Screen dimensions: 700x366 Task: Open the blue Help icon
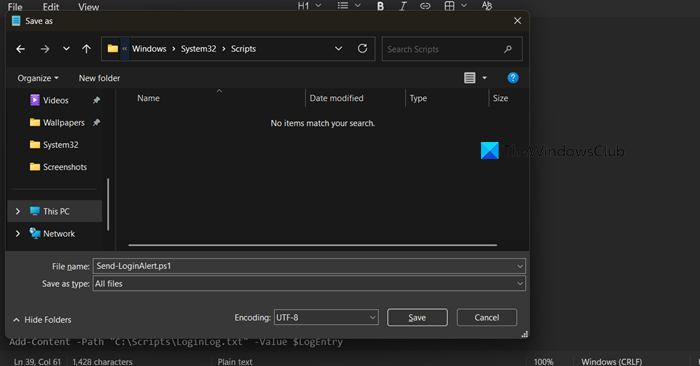click(513, 78)
